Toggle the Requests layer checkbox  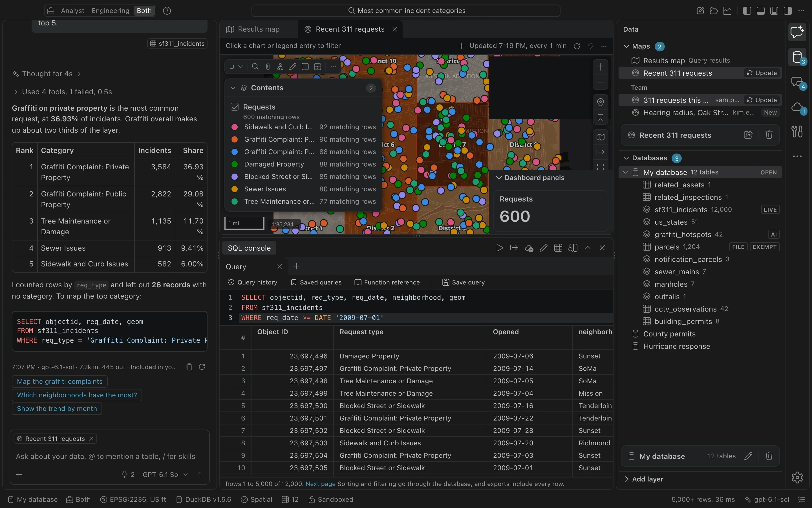click(235, 107)
